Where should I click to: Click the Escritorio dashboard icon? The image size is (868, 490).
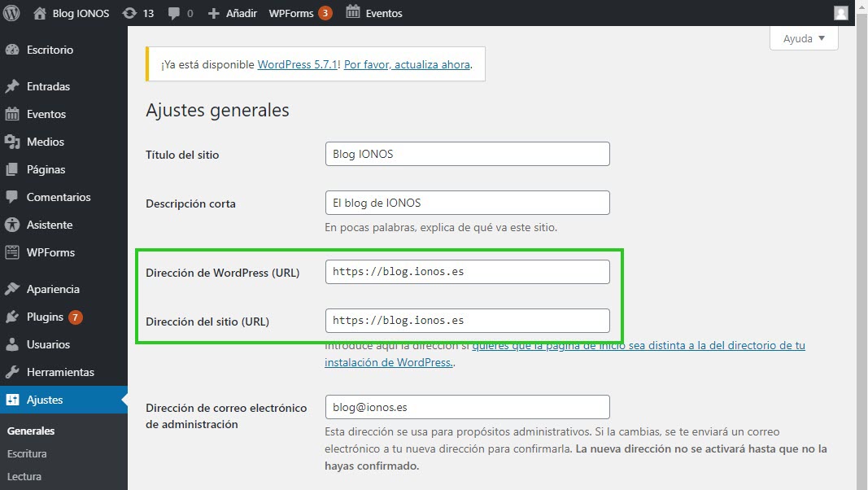click(11, 50)
